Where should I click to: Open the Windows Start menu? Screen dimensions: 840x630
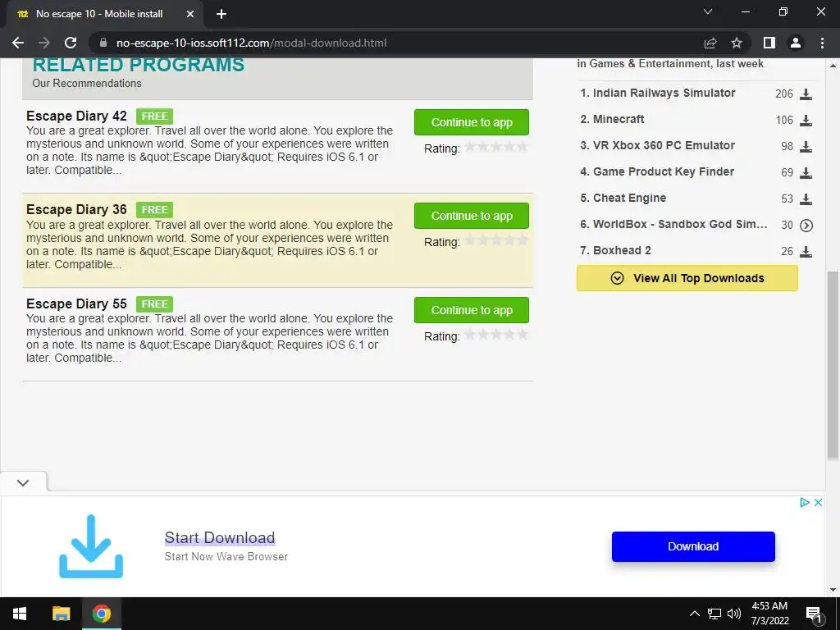20,614
